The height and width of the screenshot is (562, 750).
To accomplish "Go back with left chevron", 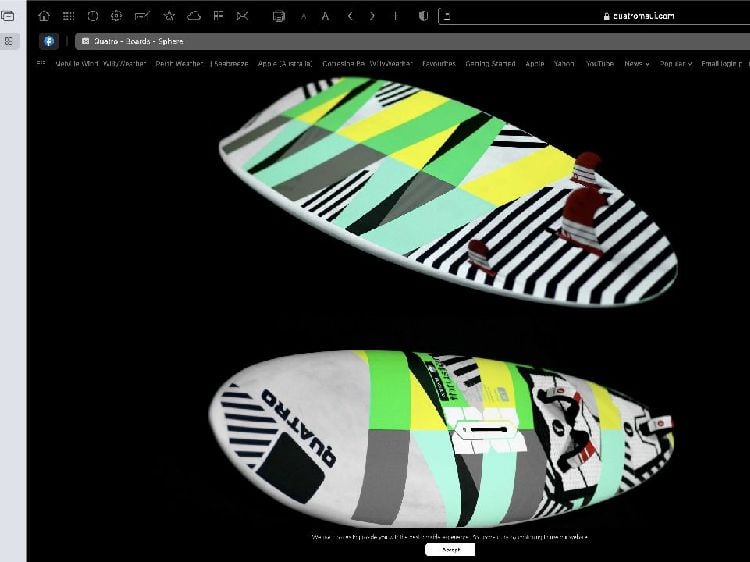I will pos(350,16).
